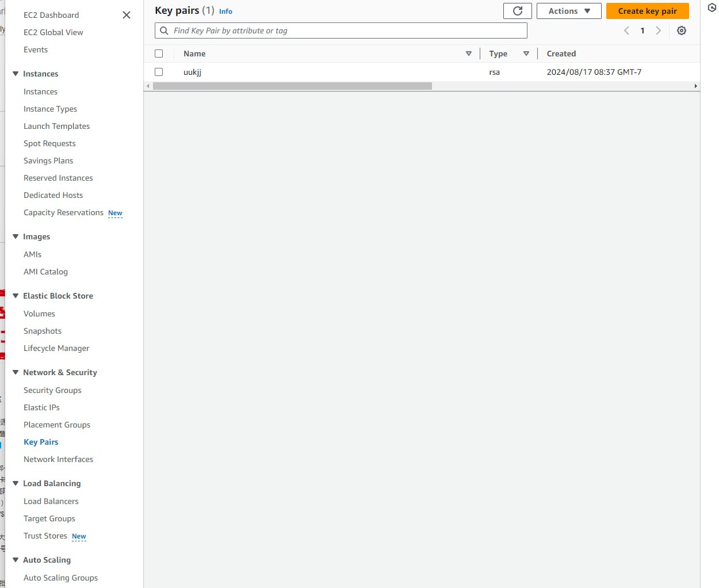Go to previous page arrow
This screenshot has height=588, width=719.
pyautogui.click(x=626, y=30)
